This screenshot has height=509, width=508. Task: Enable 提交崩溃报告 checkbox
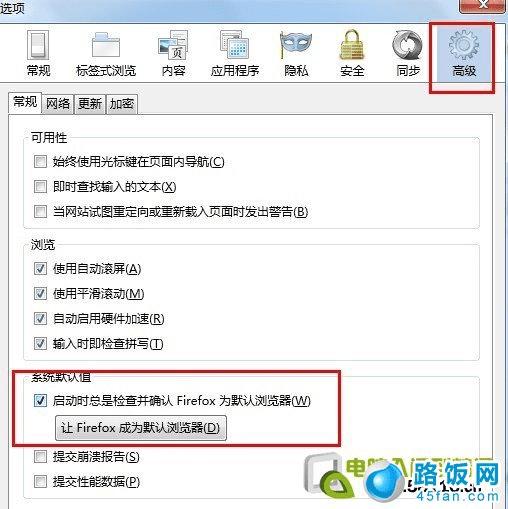40,456
